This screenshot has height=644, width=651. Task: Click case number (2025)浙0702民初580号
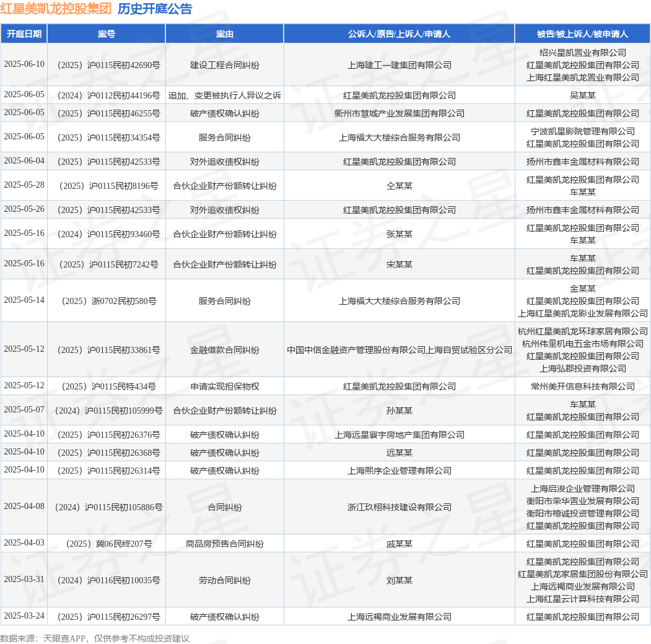pos(109,301)
